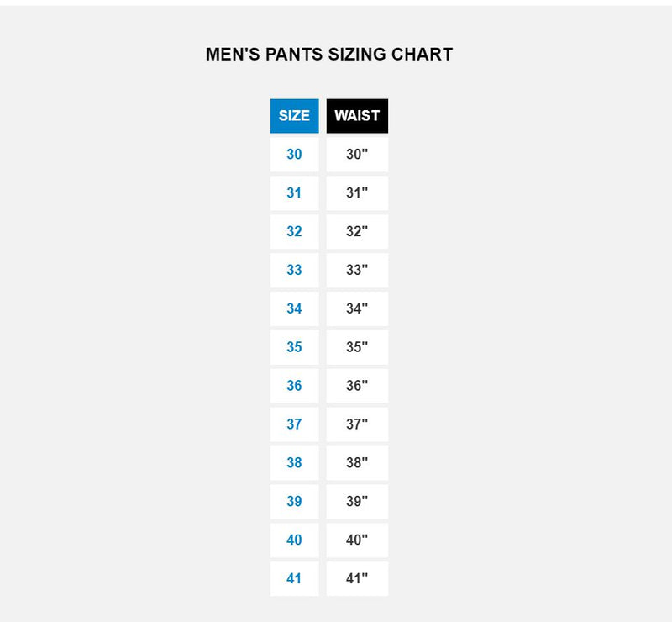Screen dimensions: 672x622
Task: Click the 34" waist measurement cell
Action: [357, 308]
